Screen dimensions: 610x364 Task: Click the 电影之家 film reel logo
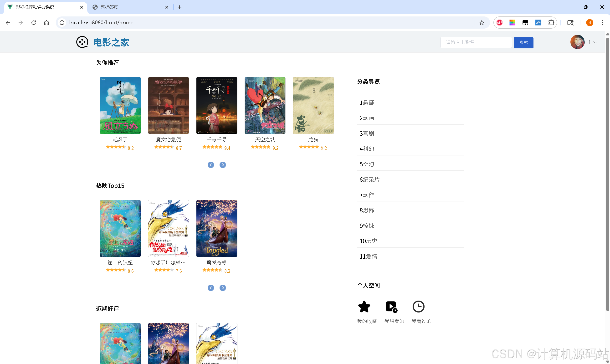(82, 42)
